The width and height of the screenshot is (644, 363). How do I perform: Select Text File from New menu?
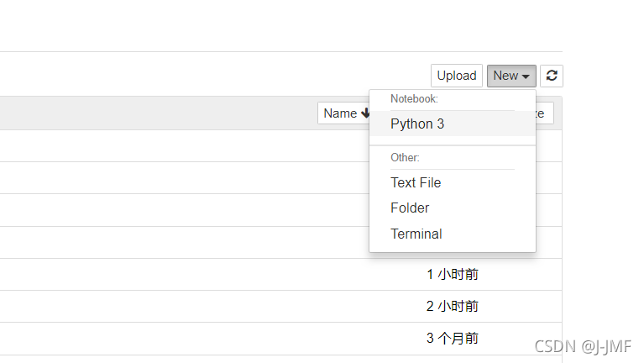[x=416, y=182]
